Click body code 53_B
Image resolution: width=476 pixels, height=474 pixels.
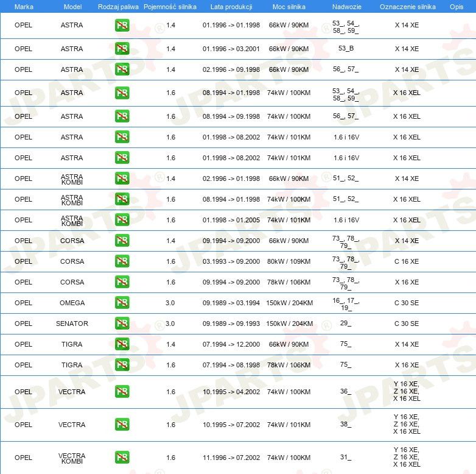coord(346,48)
